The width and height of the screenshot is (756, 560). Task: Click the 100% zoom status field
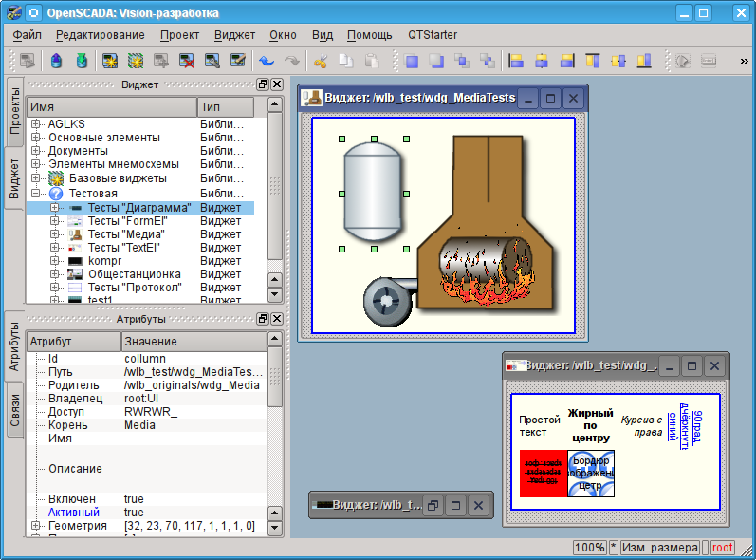(x=589, y=548)
